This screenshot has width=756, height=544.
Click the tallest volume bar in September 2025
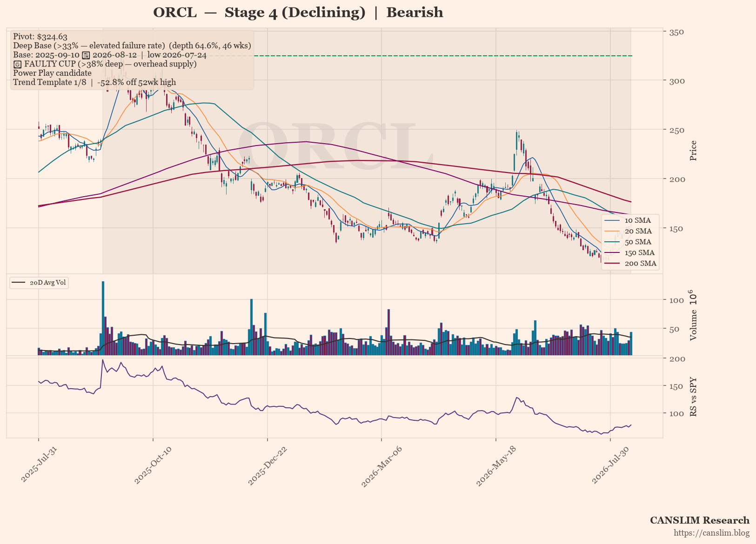point(103,318)
